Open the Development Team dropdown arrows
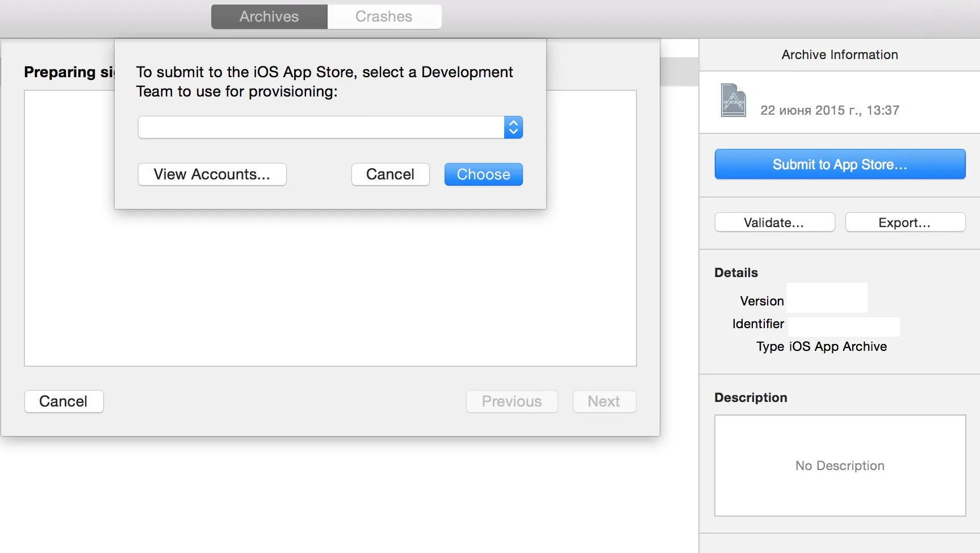The height and width of the screenshot is (553, 980). click(x=513, y=127)
